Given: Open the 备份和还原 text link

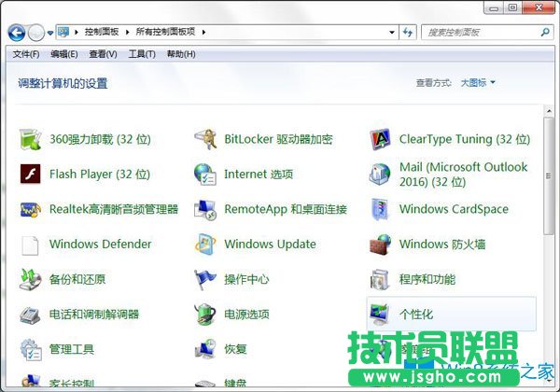Looking at the screenshot, I should point(77,280).
